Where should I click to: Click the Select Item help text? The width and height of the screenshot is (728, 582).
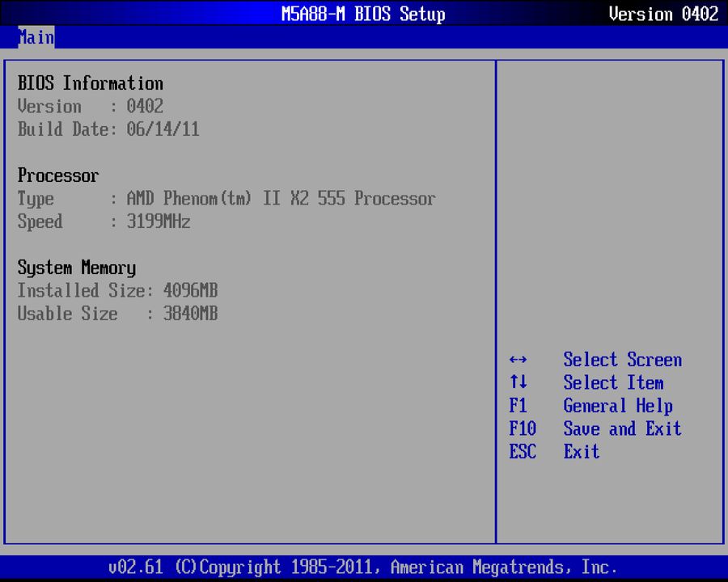pyautogui.click(x=613, y=382)
